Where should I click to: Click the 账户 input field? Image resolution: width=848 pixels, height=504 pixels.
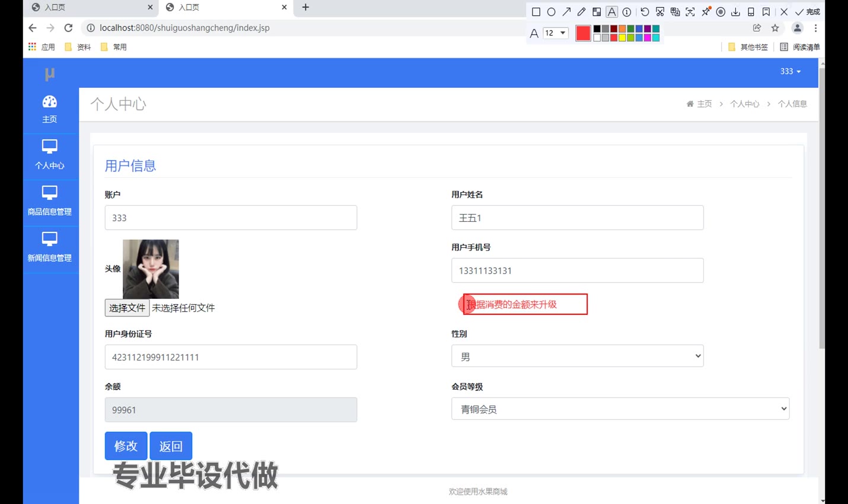pos(231,218)
